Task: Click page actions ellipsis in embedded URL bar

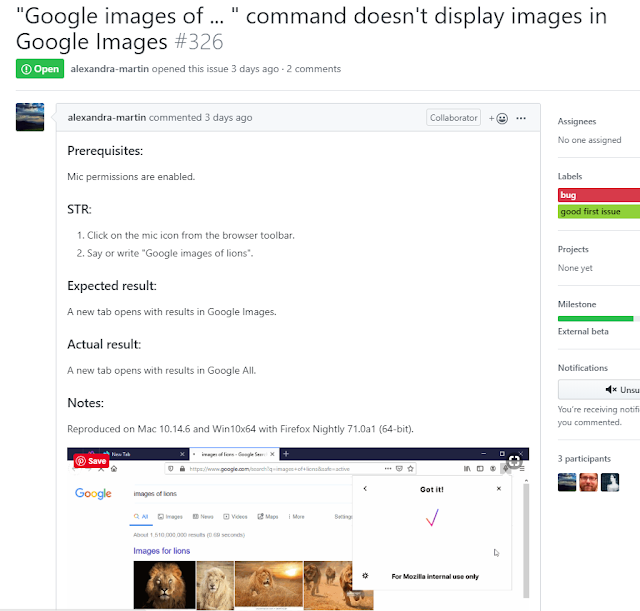Action: coord(388,469)
